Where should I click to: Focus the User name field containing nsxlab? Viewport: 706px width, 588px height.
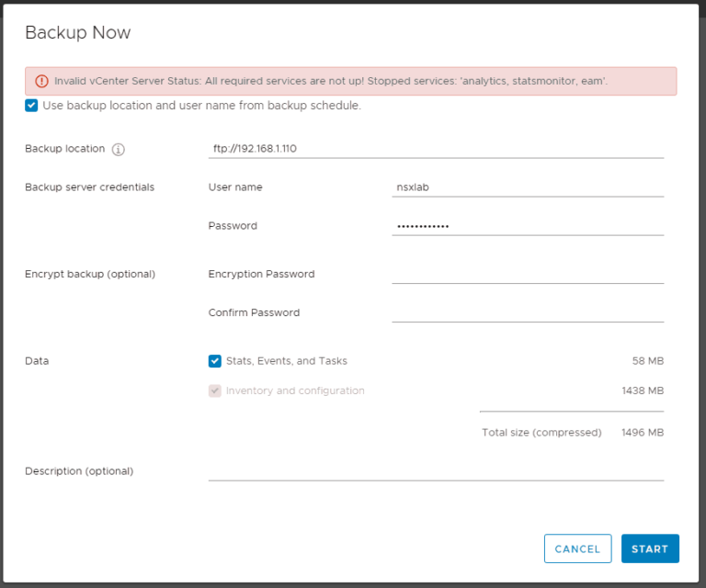click(x=527, y=187)
